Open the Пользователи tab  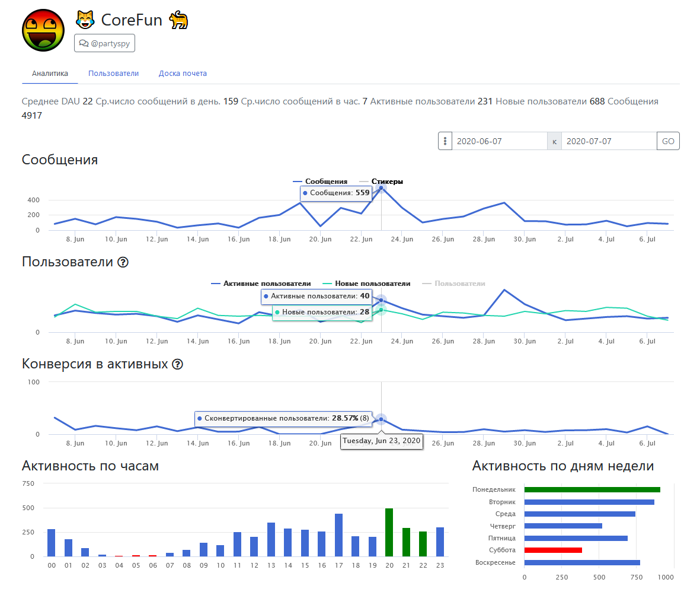(113, 74)
